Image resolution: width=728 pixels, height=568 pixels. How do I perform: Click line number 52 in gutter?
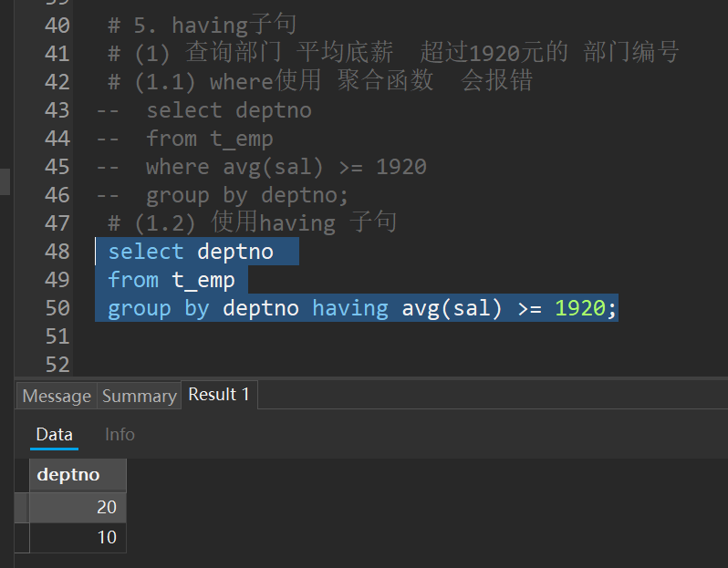pyautogui.click(x=57, y=365)
